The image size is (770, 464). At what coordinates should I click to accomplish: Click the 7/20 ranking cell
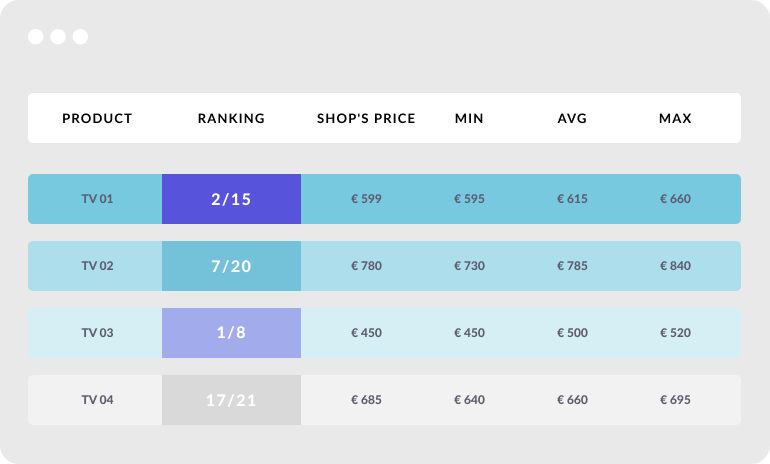231,266
